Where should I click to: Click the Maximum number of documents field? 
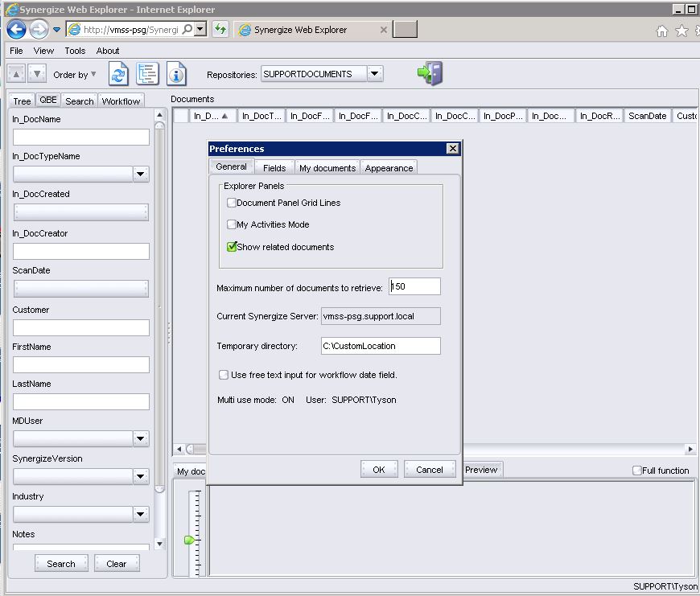[414, 286]
